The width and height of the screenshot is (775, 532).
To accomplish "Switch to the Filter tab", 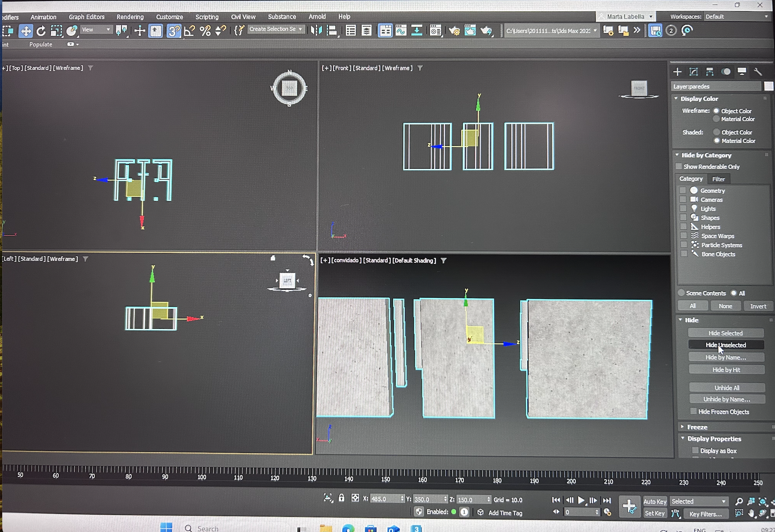I will click(x=718, y=179).
